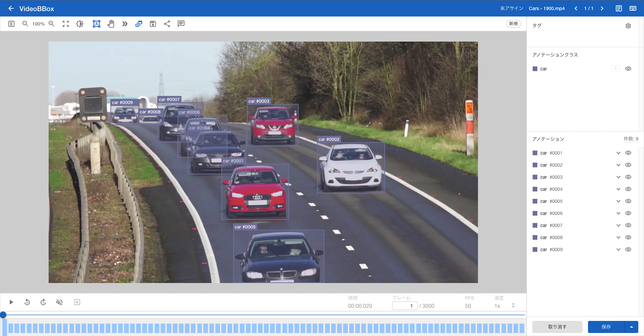Hide annotation car #0003
This screenshot has width=644, height=336.
point(628,177)
